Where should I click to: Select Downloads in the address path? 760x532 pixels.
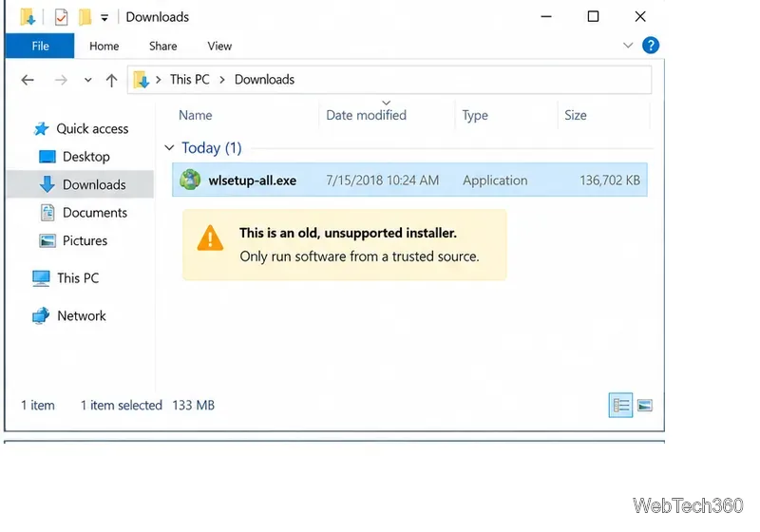pos(264,80)
